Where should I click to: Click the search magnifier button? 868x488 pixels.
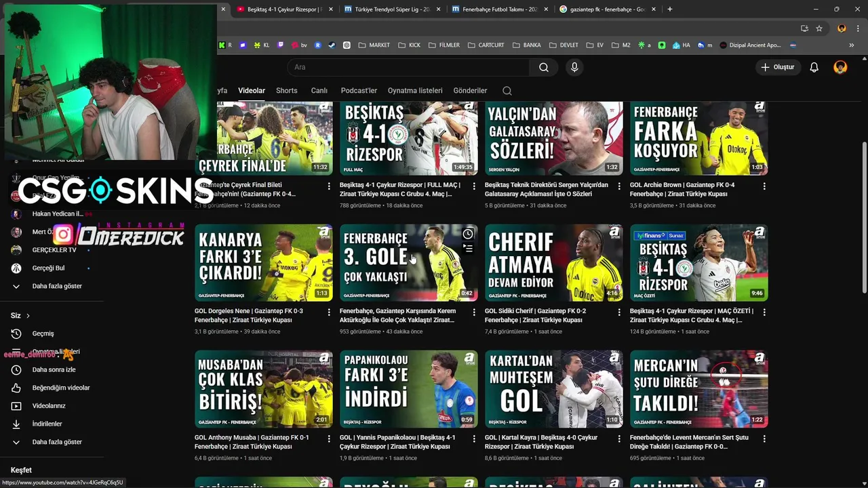(544, 67)
